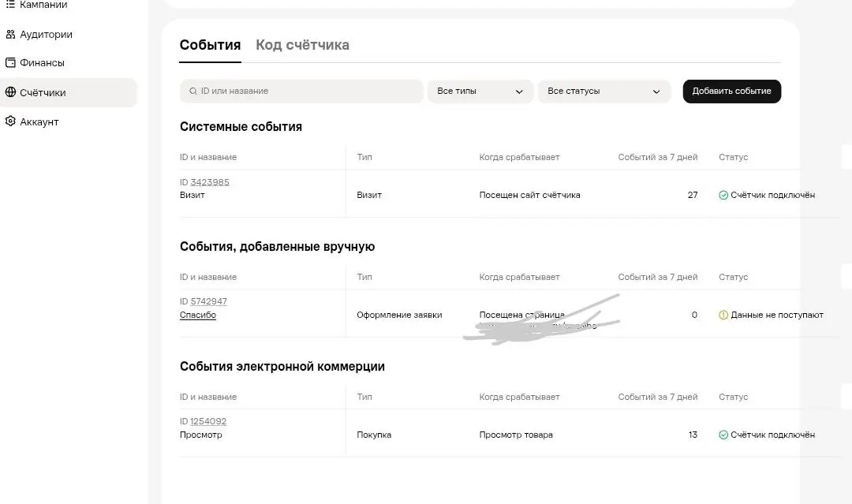Click the События, добавленные вручную heading
Screen dimensions: 852x504
tap(277, 247)
